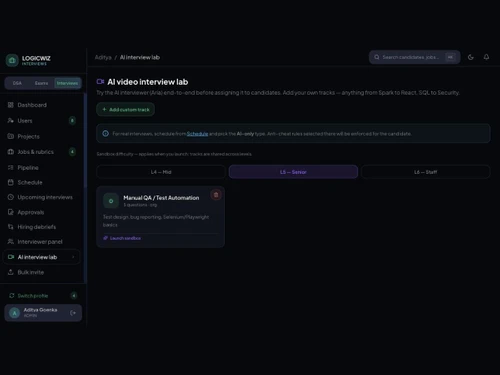The height and width of the screenshot is (375, 500).
Task: Click the Dashboard grid icon
Action: pyautogui.click(x=11, y=105)
